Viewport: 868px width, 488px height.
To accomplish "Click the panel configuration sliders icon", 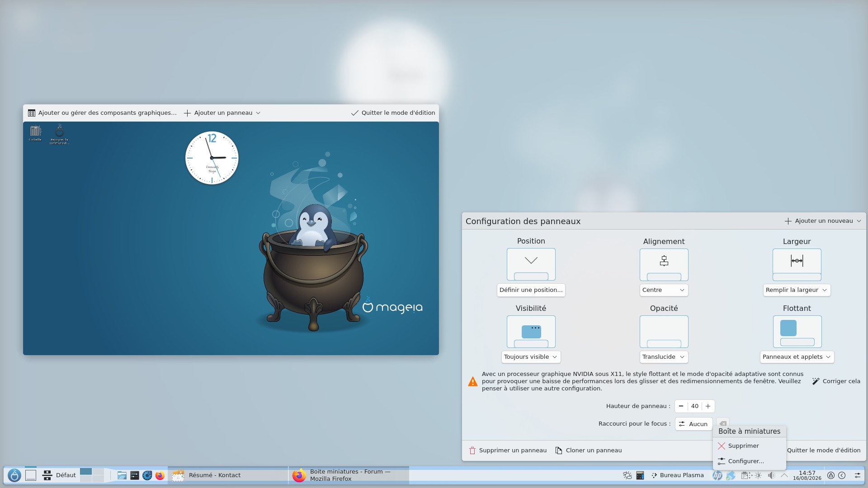I will [858, 475].
